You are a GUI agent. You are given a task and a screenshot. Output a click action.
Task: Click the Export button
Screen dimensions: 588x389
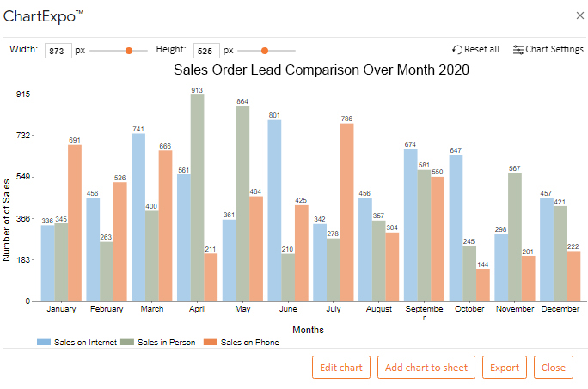pos(505,368)
